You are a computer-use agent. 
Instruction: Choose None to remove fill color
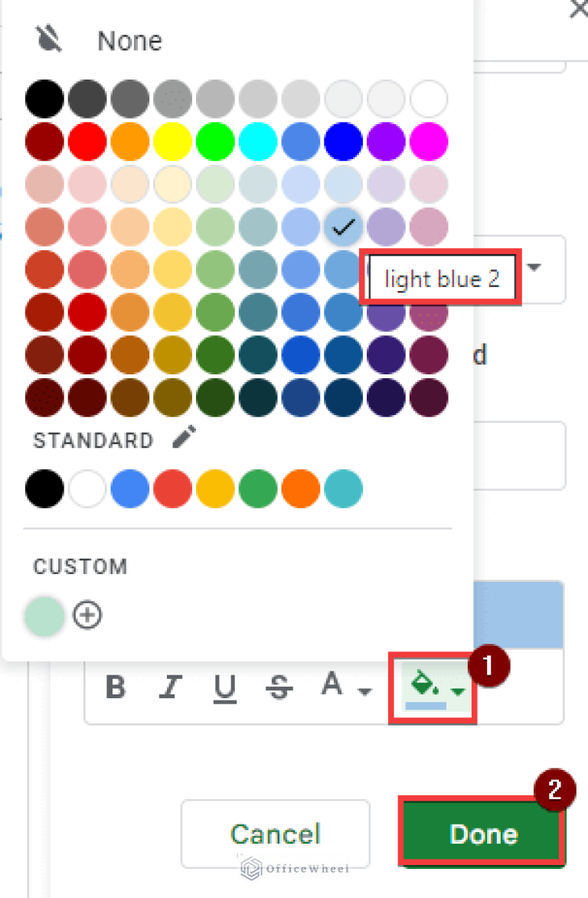[x=129, y=41]
